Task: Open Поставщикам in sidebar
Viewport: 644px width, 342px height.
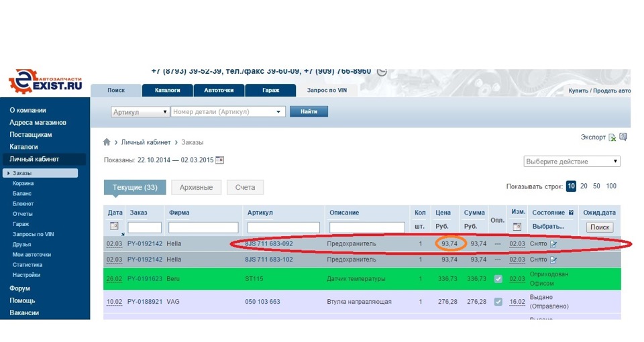Action: (31, 135)
